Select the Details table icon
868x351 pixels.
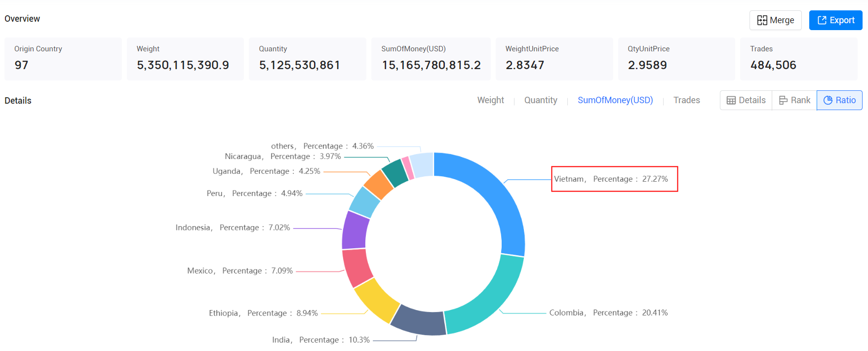731,100
